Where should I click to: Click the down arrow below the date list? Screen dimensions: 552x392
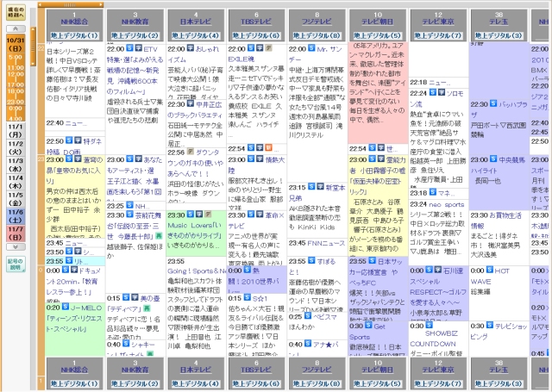click(x=16, y=246)
